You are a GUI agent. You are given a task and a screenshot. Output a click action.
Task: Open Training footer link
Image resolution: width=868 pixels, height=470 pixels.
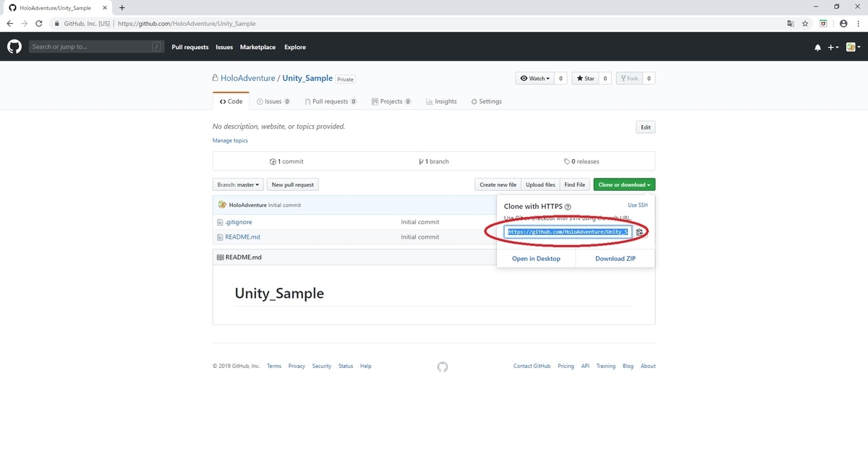pyautogui.click(x=606, y=366)
